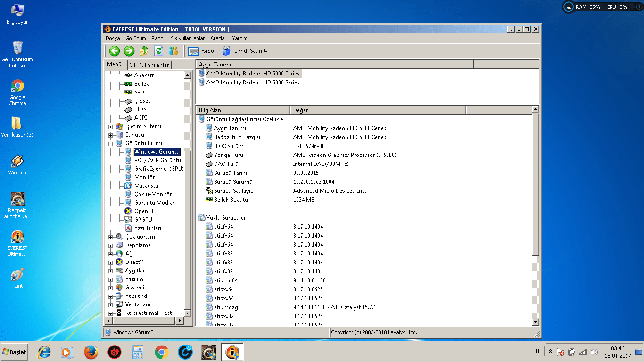This screenshot has height=362, width=644.
Task: Select Yazı Tipleri tree entry
Action: pos(148,228)
